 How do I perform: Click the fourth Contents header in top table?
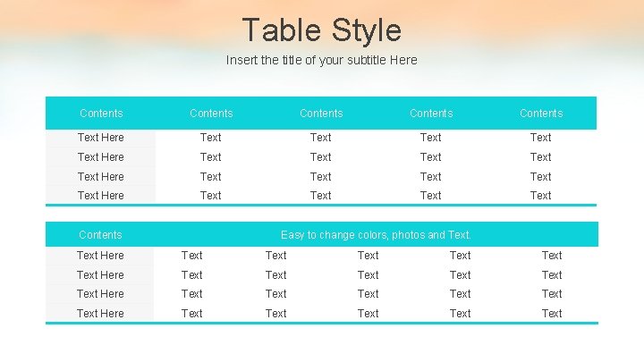[431, 114]
